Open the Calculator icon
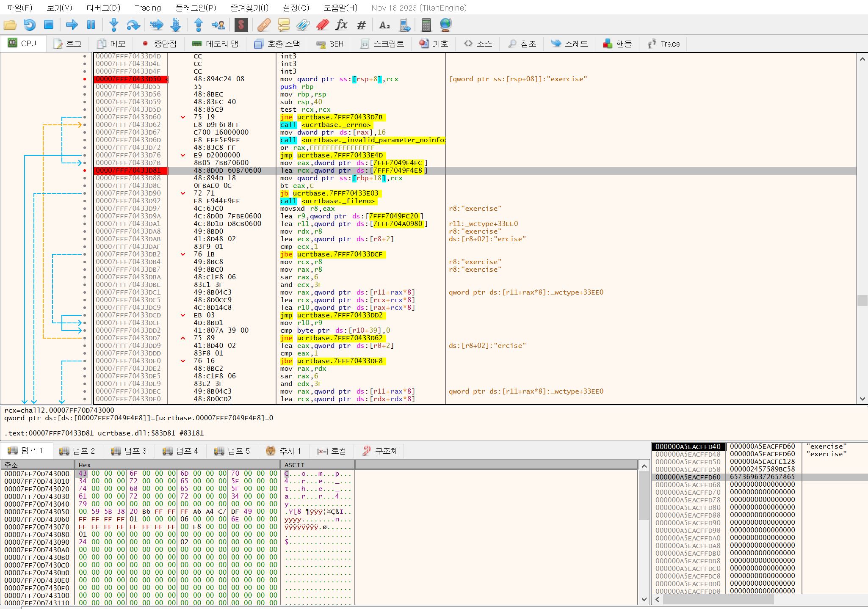The image size is (868, 609). point(426,25)
